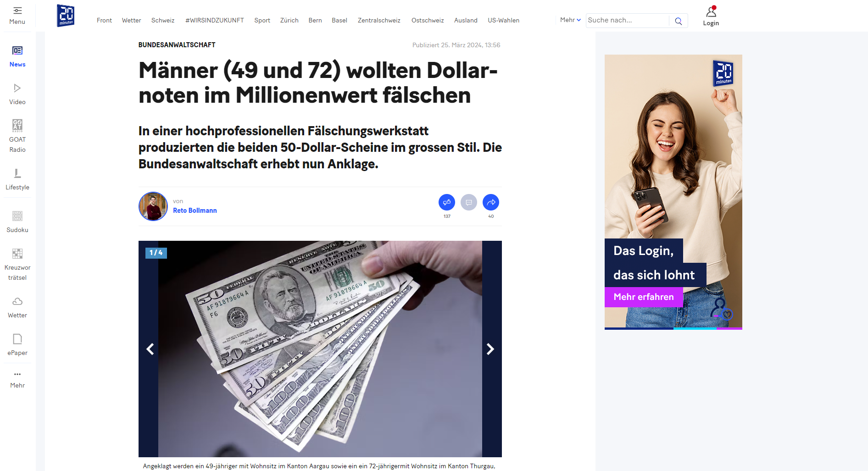Click the Mehr erfahren ad button

click(644, 297)
